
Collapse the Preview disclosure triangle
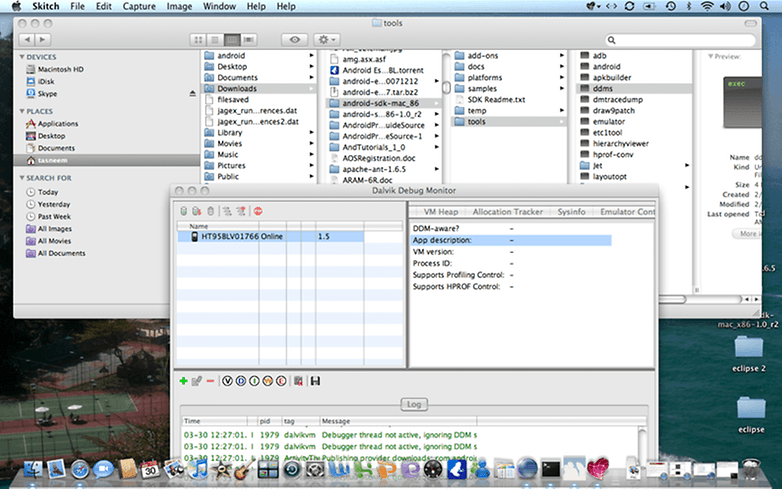[x=711, y=56]
